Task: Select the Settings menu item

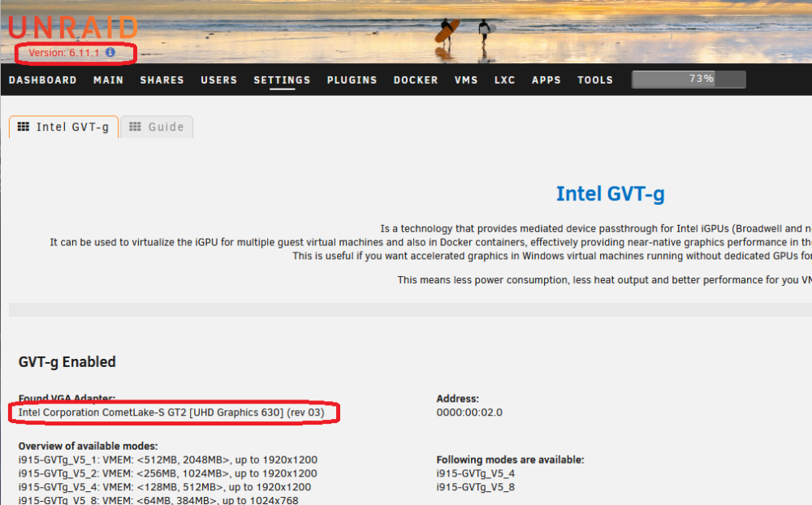Action: (283, 80)
